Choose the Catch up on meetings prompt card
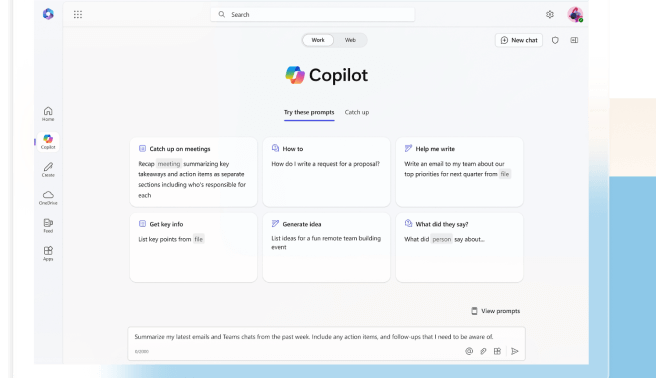This screenshot has width=656, height=378. coord(193,172)
